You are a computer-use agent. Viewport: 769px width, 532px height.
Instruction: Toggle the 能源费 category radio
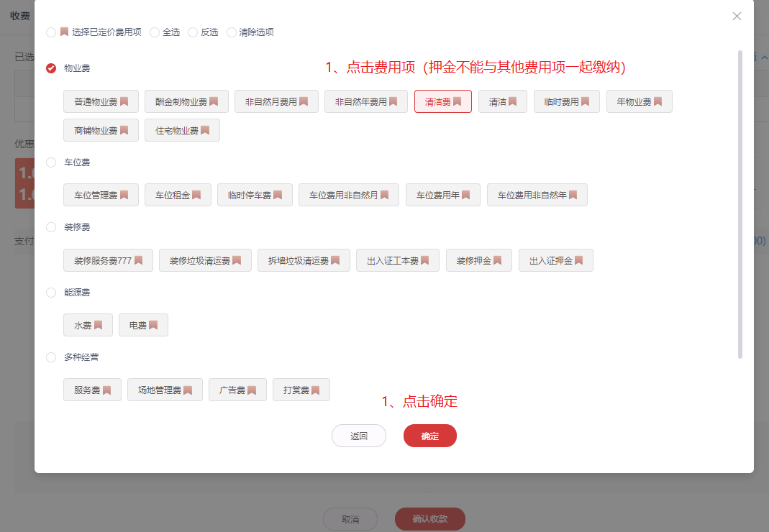(x=51, y=292)
